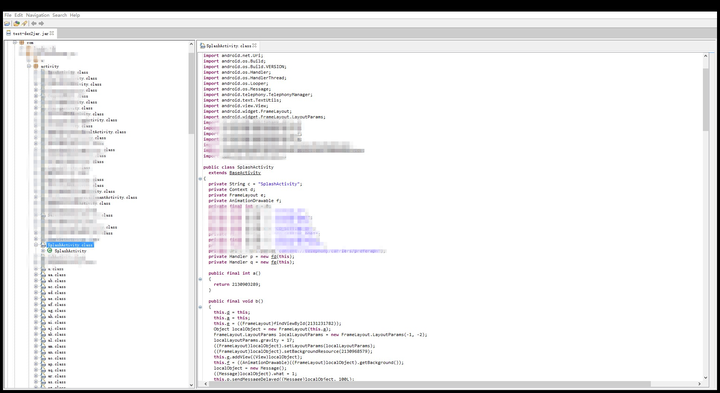Click the tree panel scroll-up arrow
The width and height of the screenshot is (720, 393).
click(191, 44)
